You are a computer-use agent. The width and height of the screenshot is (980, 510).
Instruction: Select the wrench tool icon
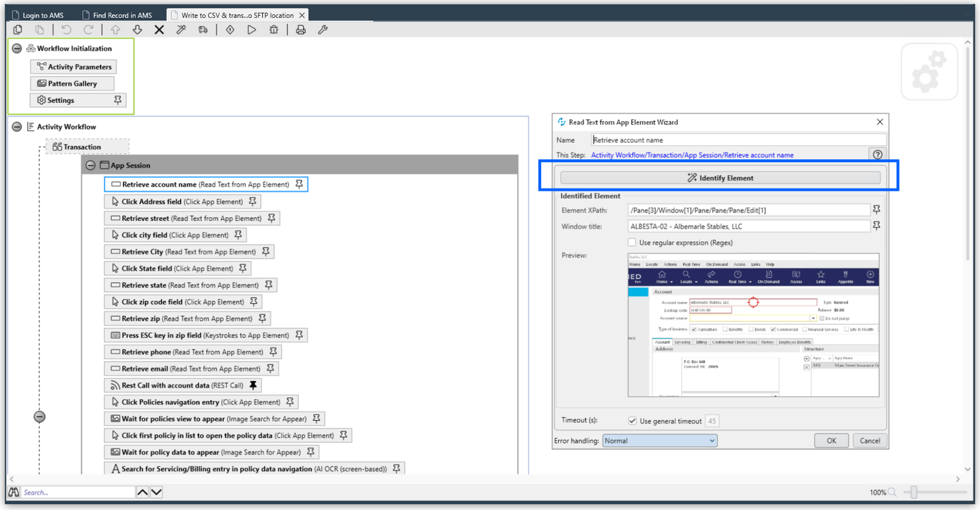323,30
